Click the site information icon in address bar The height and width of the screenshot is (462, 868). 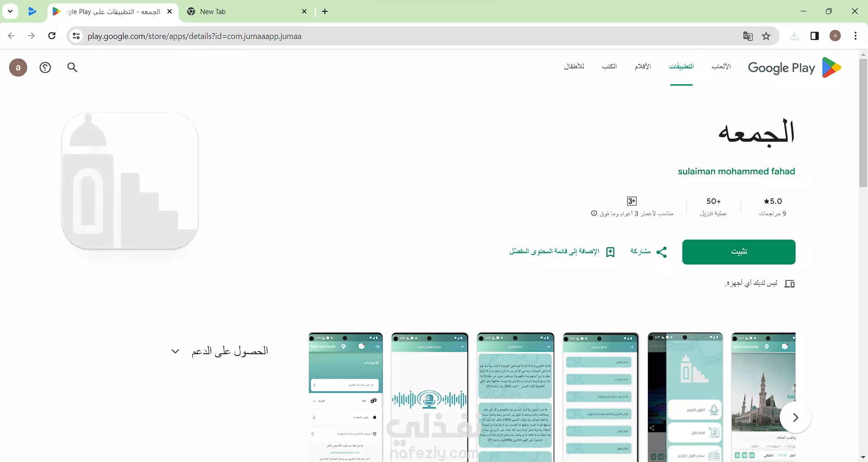coord(77,36)
